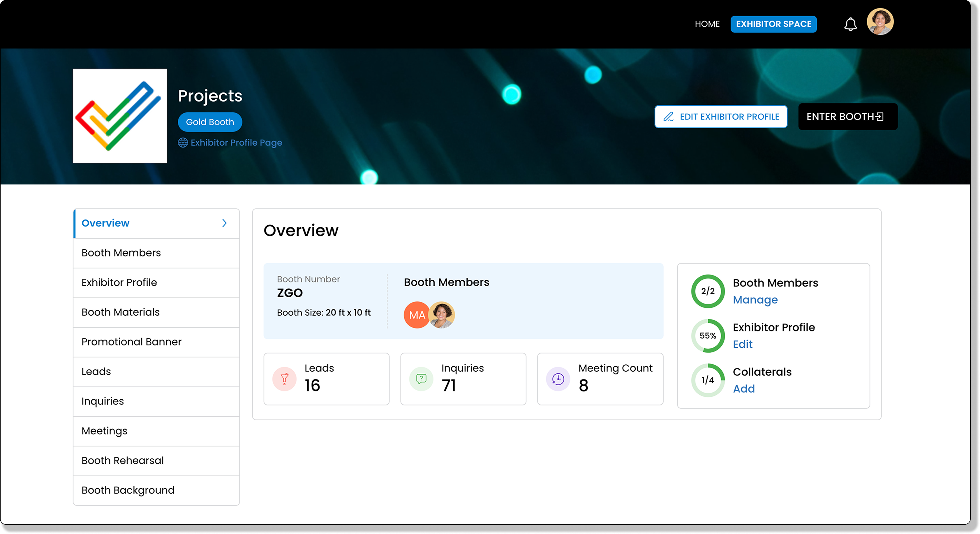The image size is (980, 534).
Task: Click the booth member photo avatar
Action: point(442,315)
